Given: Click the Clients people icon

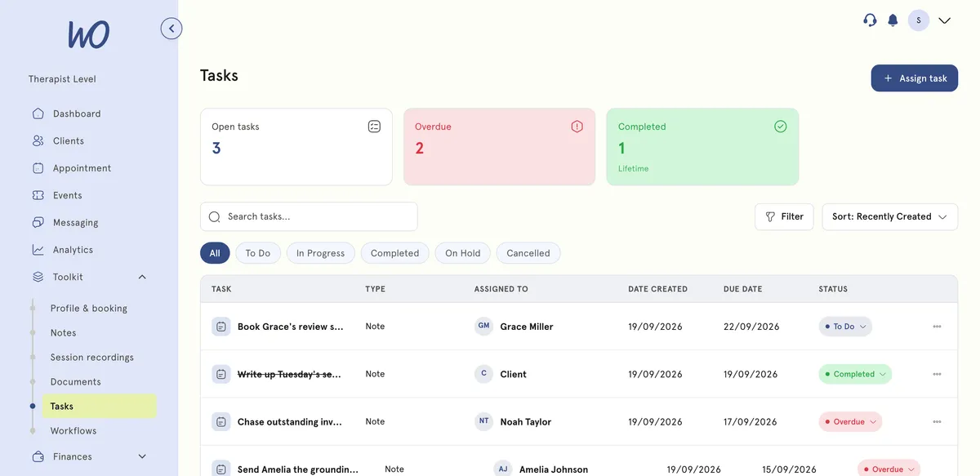Looking at the screenshot, I should 38,140.
